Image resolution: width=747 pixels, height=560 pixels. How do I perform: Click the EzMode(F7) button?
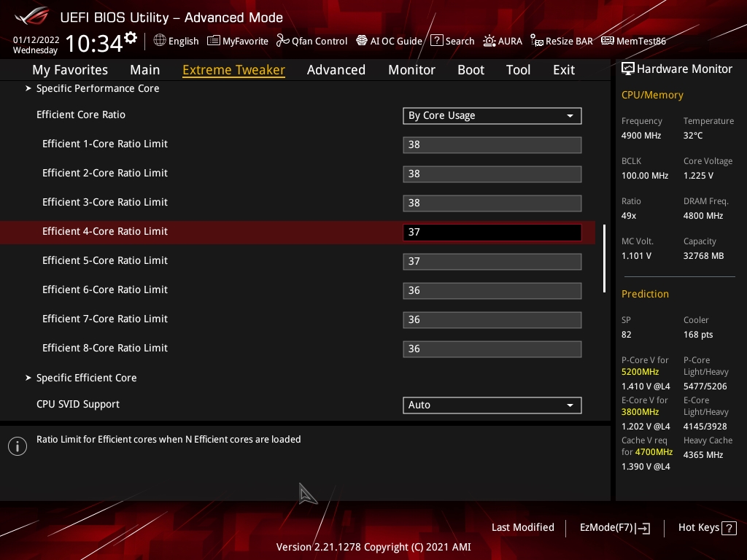614,528
